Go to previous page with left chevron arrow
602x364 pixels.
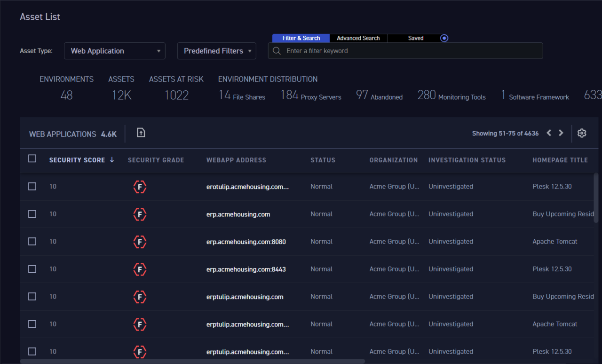548,133
